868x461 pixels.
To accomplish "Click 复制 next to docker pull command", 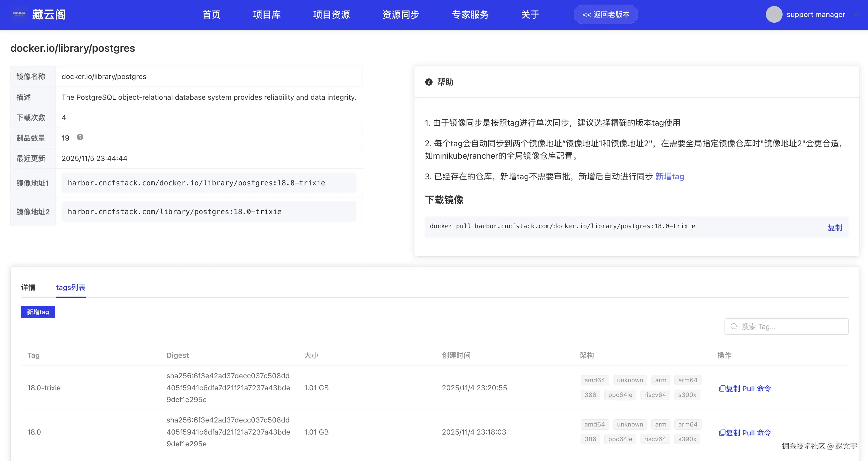I will point(835,228).
